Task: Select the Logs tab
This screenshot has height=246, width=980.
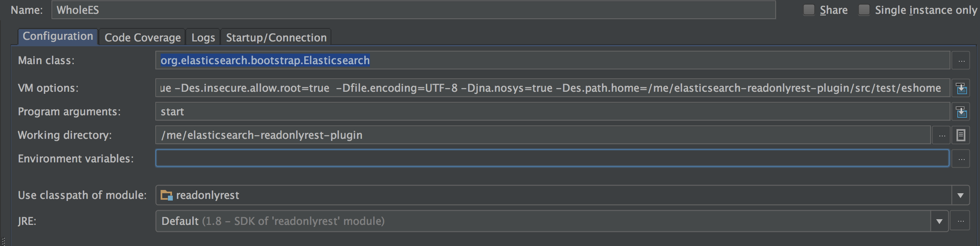Action: pos(203,37)
